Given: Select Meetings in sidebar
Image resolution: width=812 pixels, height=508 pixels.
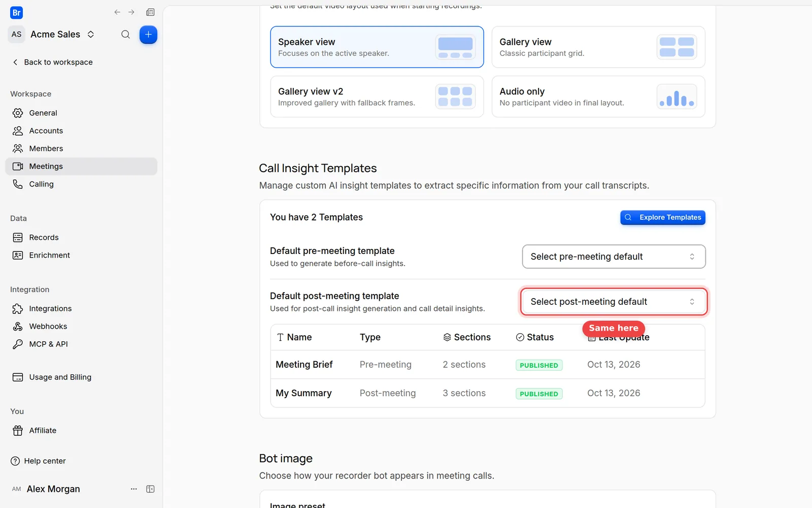Looking at the screenshot, I should tap(81, 166).
